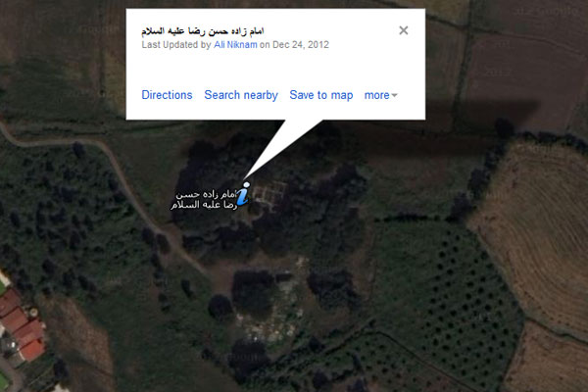This screenshot has height=392, width=588.
Task: Expand the more dropdown menu
Action: coord(380,95)
